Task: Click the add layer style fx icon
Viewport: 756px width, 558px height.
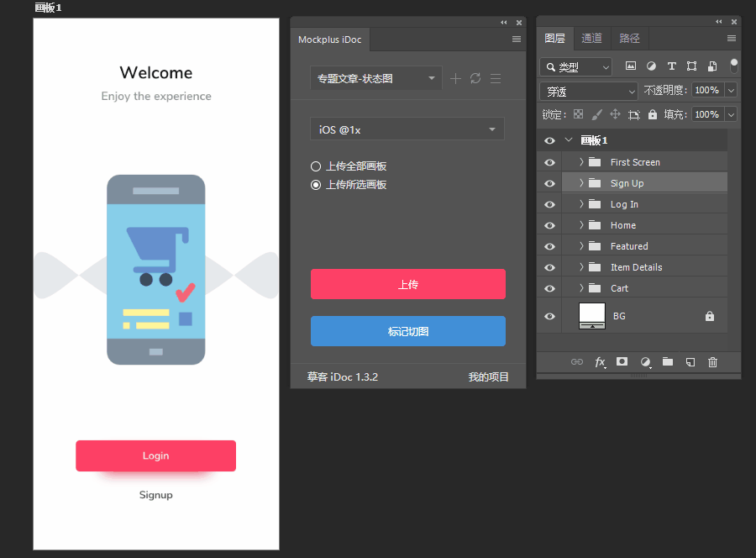Action: (x=600, y=362)
